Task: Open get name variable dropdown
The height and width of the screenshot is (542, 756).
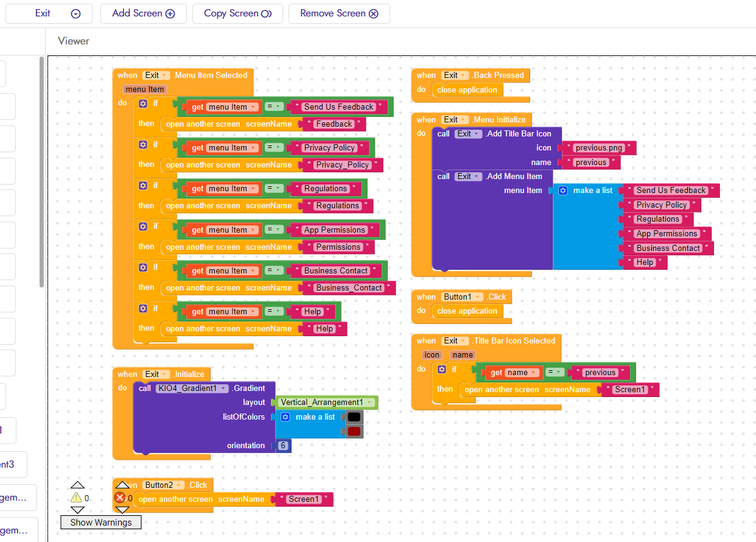Action: coord(522,373)
